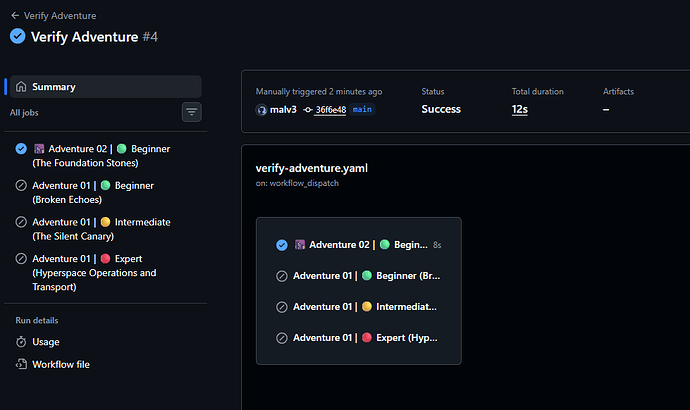Open Adventure 01 Intermediate job in graph

coord(359,307)
